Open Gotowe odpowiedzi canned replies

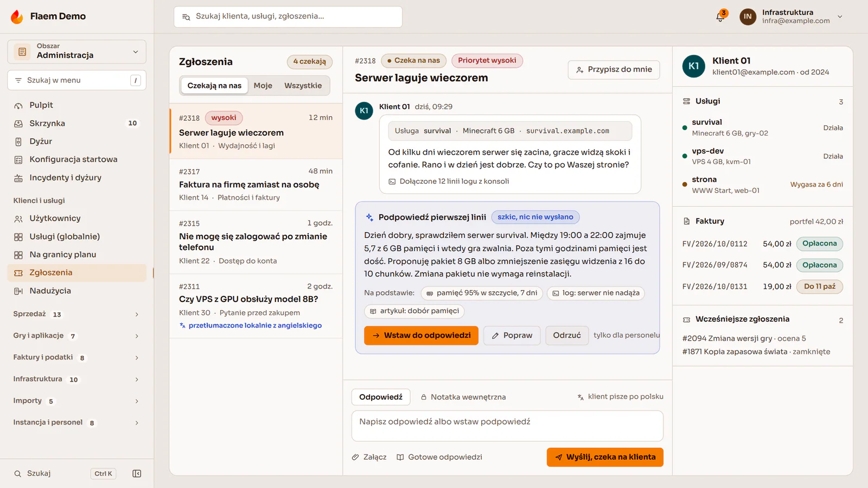point(439,457)
